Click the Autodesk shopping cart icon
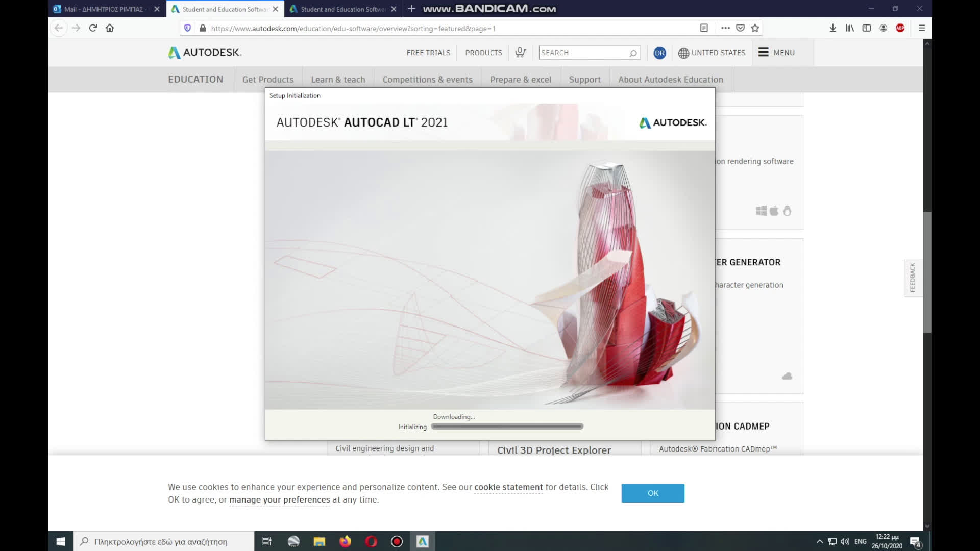The width and height of the screenshot is (980, 551). 520,53
